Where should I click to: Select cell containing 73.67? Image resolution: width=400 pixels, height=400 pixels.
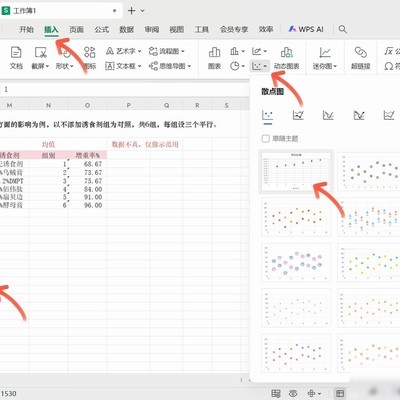click(x=87, y=172)
